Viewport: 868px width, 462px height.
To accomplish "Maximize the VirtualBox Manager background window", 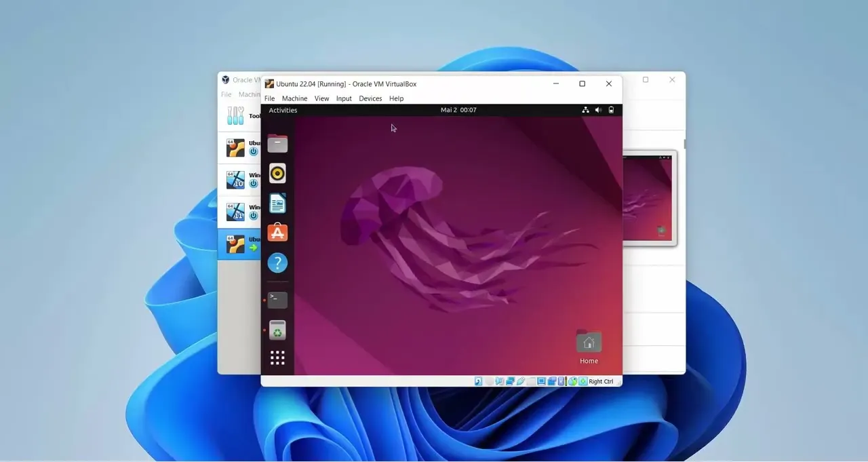I will point(646,79).
